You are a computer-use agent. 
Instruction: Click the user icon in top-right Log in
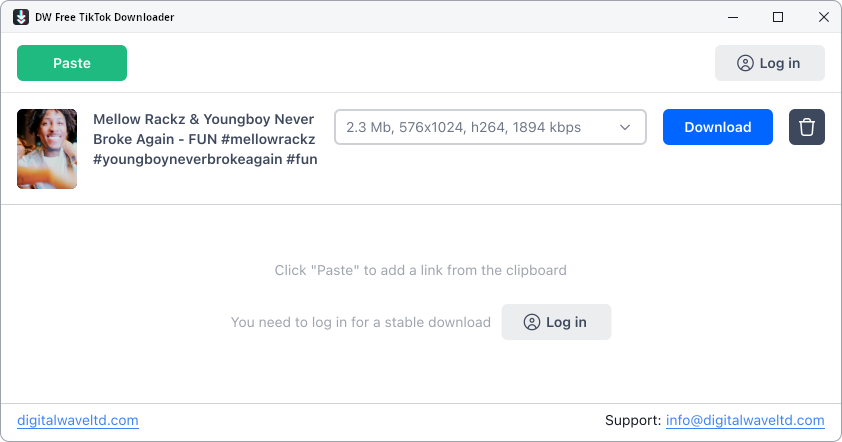[x=745, y=63]
